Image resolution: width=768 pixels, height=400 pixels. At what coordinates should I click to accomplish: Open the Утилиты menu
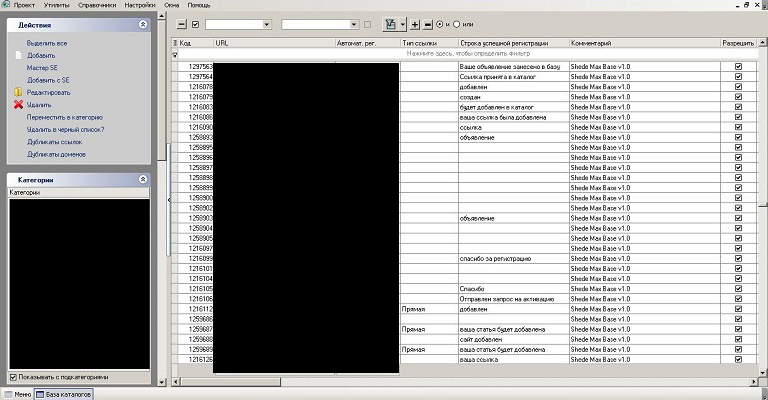click(x=56, y=5)
